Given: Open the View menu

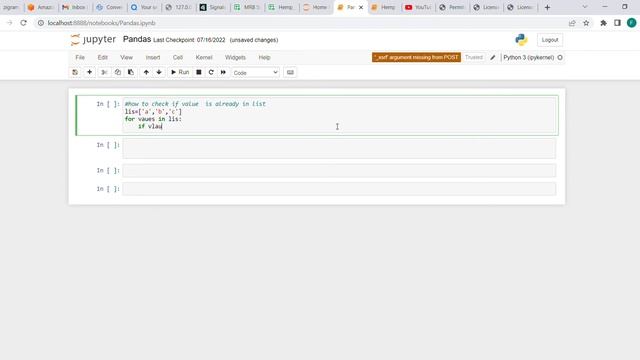Looking at the screenshot, I should coord(126,58).
